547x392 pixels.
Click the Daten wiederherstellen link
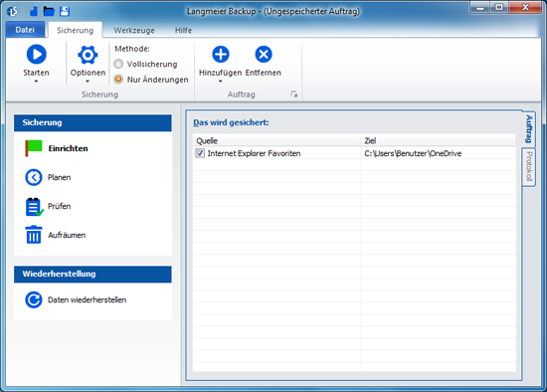(x=87, y=299)
